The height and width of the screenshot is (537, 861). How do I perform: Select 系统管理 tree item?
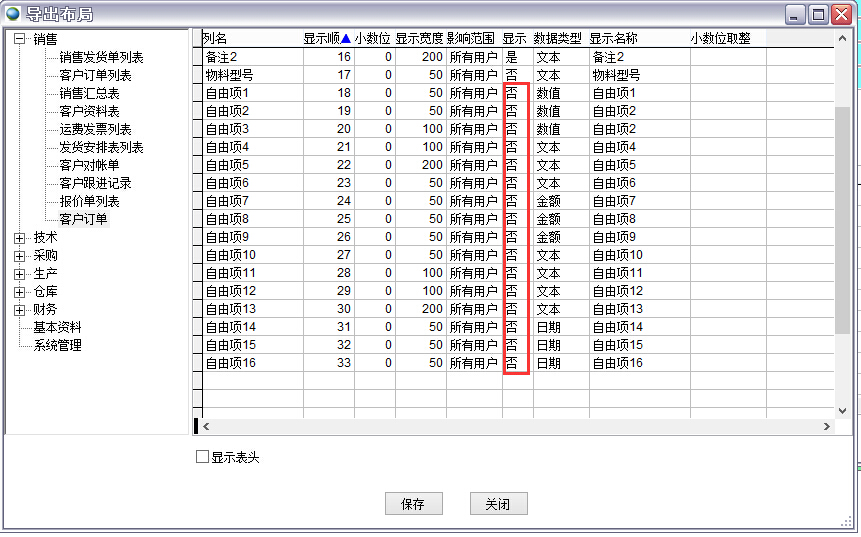pos(57,346)
